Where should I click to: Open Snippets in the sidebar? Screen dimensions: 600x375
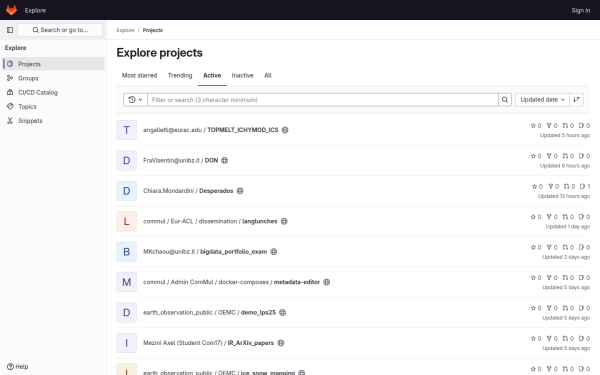coord(54,121)
